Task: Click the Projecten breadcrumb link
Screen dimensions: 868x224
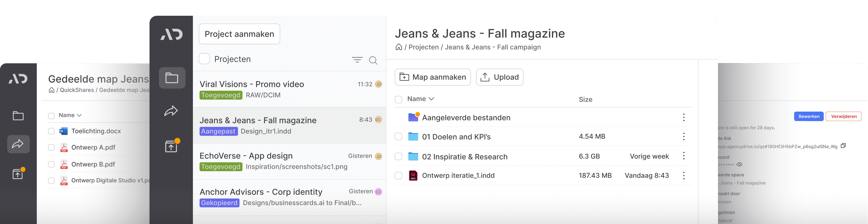Action: [424, 47]
